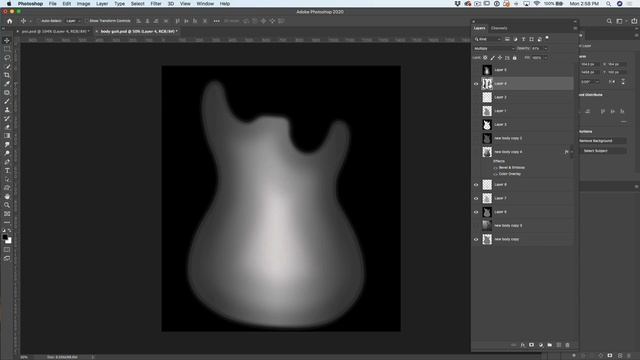The height and width of the screenshot is (360, 640).
Task: Toggle layer filtering switch on or off
Action: 547,38
